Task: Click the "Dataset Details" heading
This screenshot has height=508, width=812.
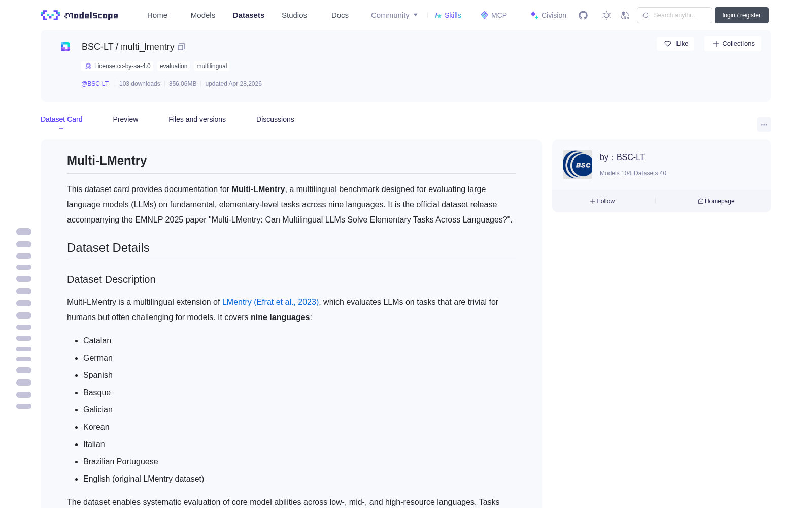Action: coord(108,248)
